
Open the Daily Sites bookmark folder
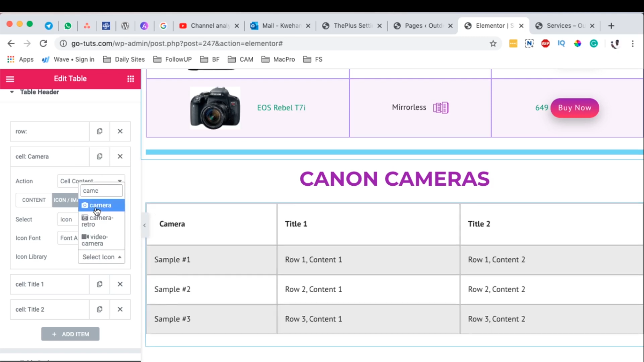[124, 59]
